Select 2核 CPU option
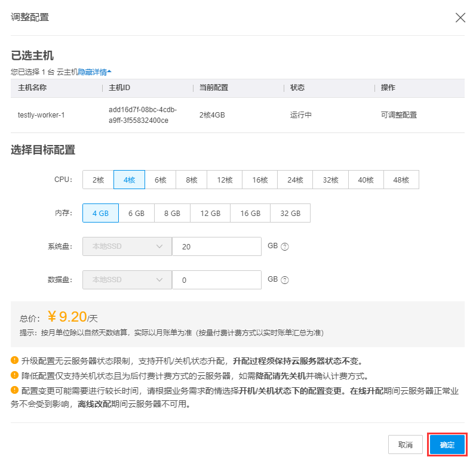This screenshot has width=476, height=463. [x=98, y=180]
